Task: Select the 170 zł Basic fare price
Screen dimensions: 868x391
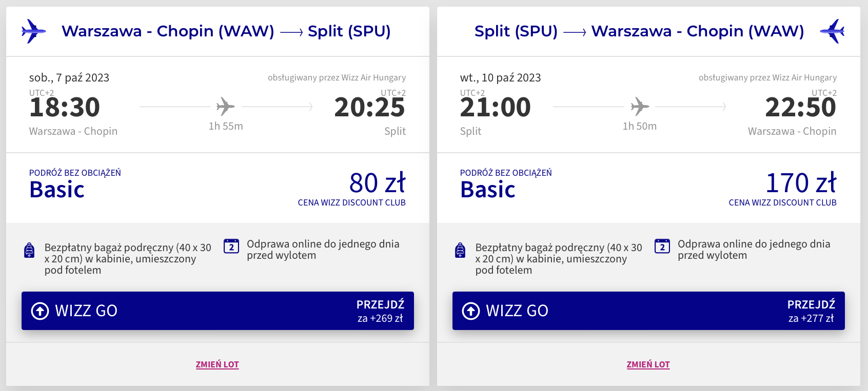Action: pos(801,183)
